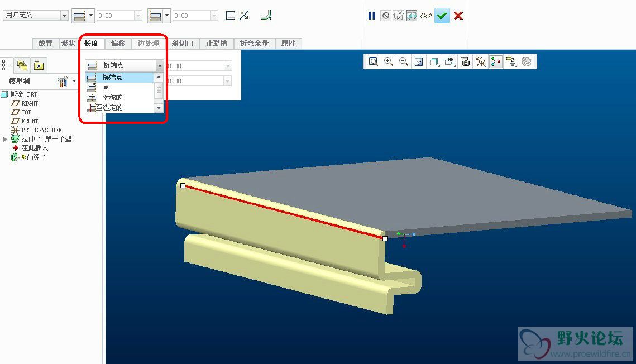This screenshot has height=364, width=636.
Task: Open the panel's upper 0.00 value dropdown
Action: click(228, 66)
